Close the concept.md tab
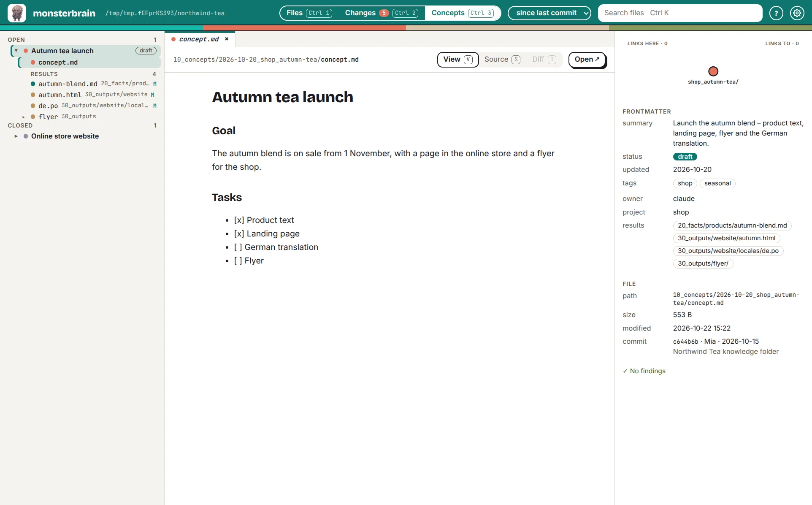 point(227,39)
